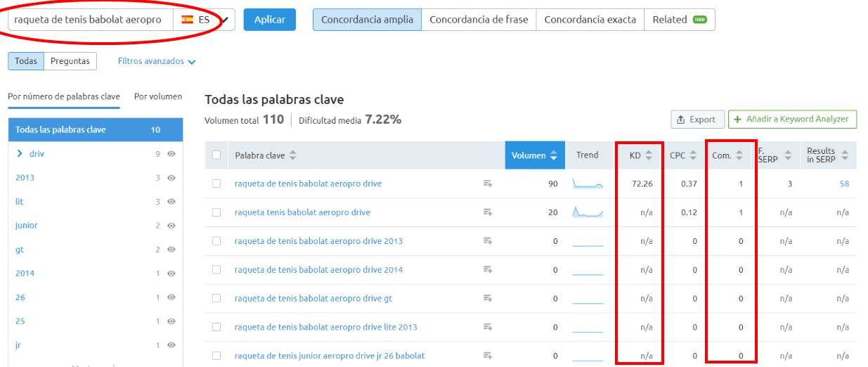Click trend chart of 'raqueta tenis babolat aeropro drive'

coord(588,212)
